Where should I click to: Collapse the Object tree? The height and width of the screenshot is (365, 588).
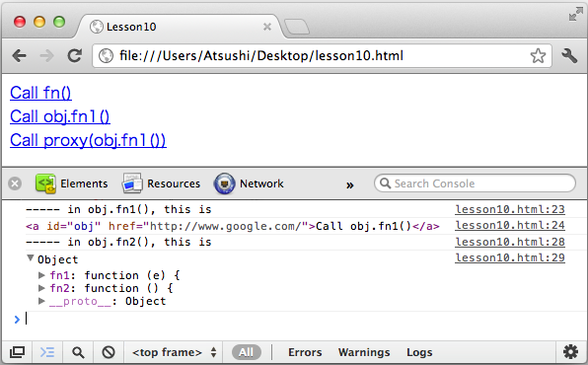coord(30,258)
